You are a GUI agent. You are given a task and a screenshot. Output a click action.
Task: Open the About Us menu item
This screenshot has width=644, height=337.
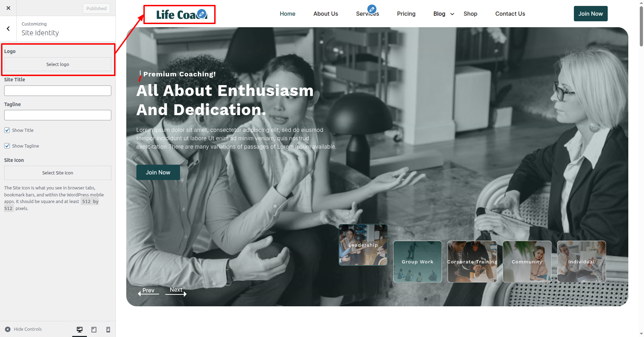tap(325, 14)
